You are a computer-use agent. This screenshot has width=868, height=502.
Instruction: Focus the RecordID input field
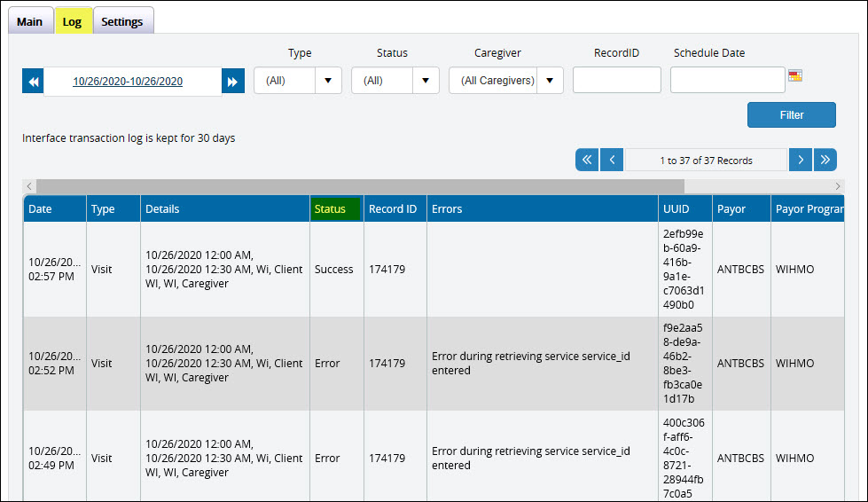tap(617, 80)
